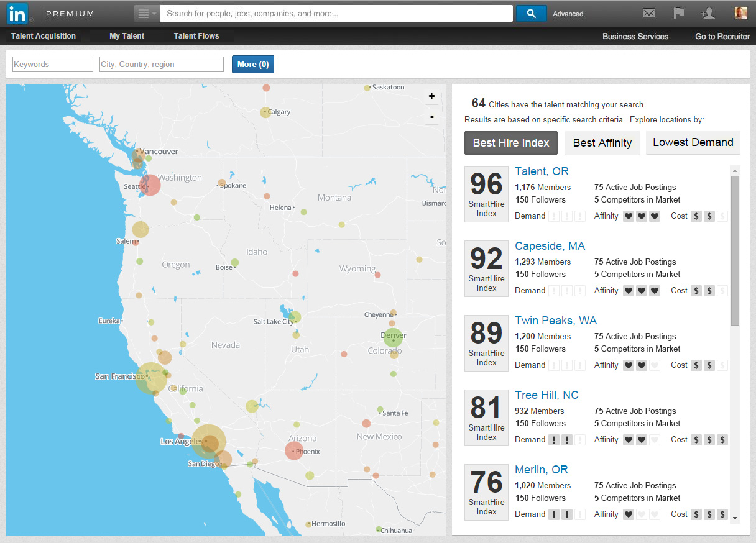Image resolution: width=756 pixels, height=543 pixels.
Task: Click the LinkedIn logo icon
Action: pos(17,13)
